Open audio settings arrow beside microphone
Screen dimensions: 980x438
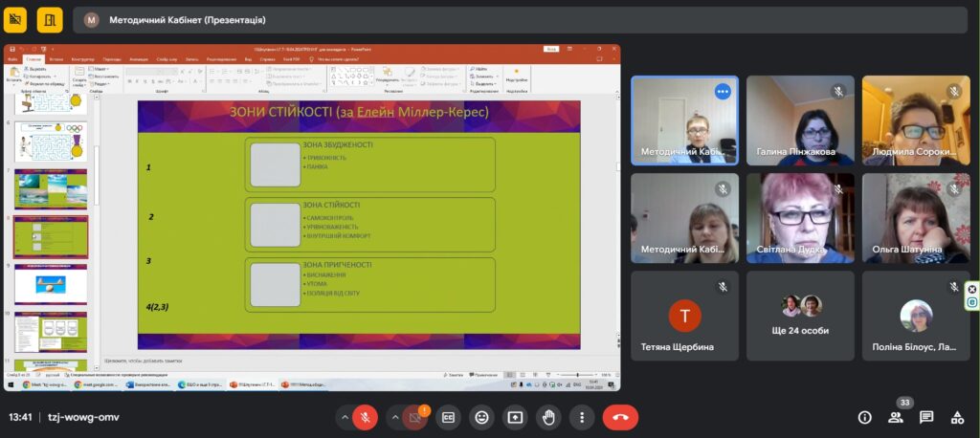(344, 417)
